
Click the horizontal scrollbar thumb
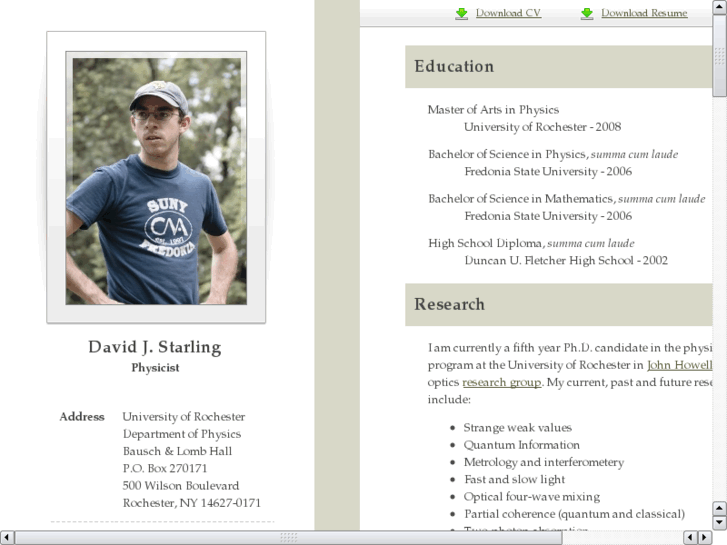click(x=288, y=538)
